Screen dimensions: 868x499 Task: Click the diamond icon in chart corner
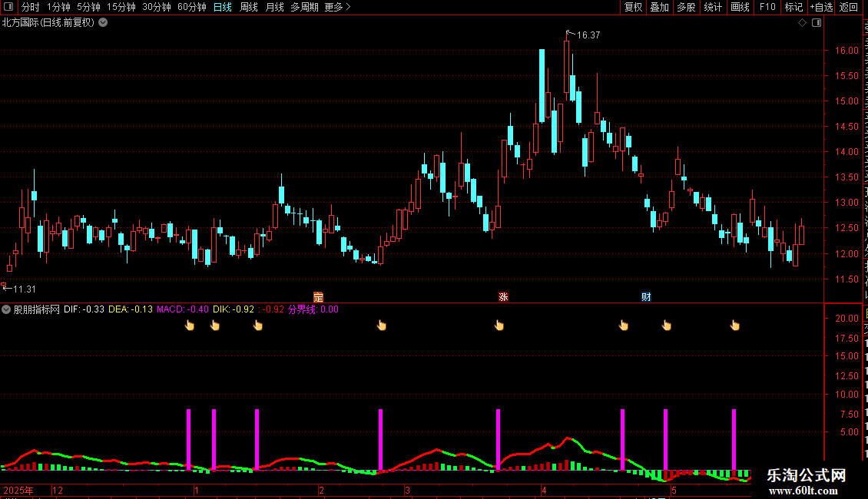(x=802, y=23)
